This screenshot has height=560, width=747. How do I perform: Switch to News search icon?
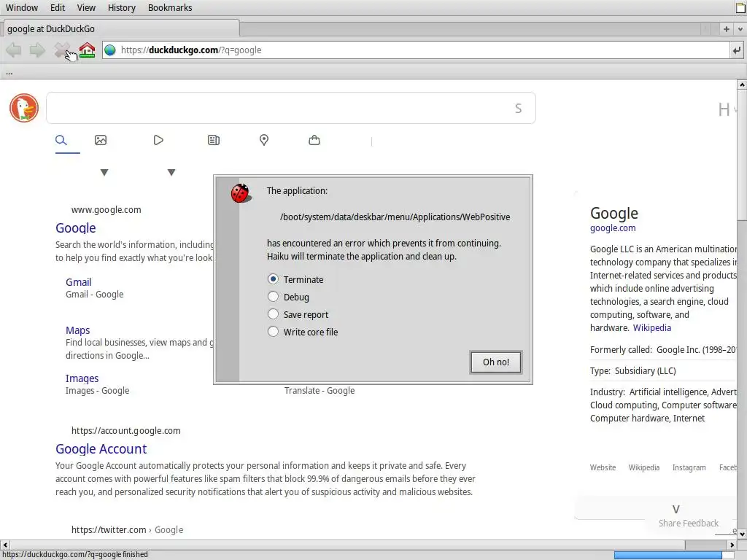pos(214,140)
